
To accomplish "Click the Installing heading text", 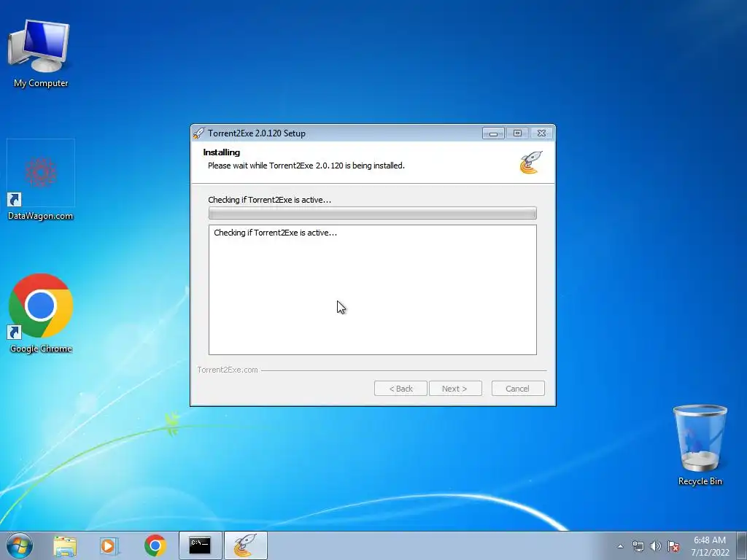I will tap(222, 152).
